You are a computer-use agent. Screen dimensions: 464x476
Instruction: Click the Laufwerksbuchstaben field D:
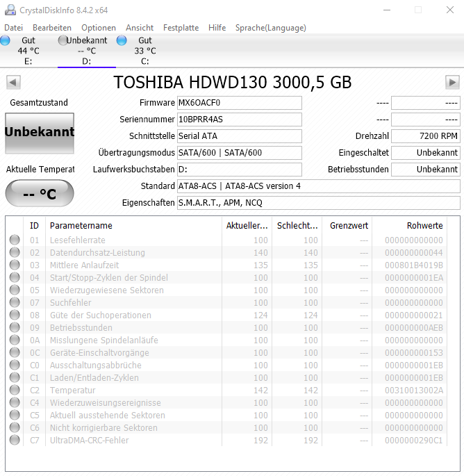(x=240, y=170)
